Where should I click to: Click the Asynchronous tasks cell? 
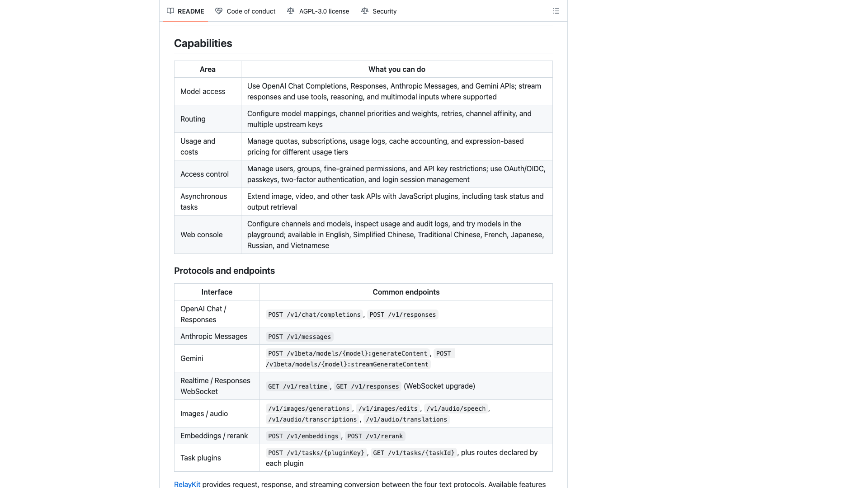pos(208,202)
